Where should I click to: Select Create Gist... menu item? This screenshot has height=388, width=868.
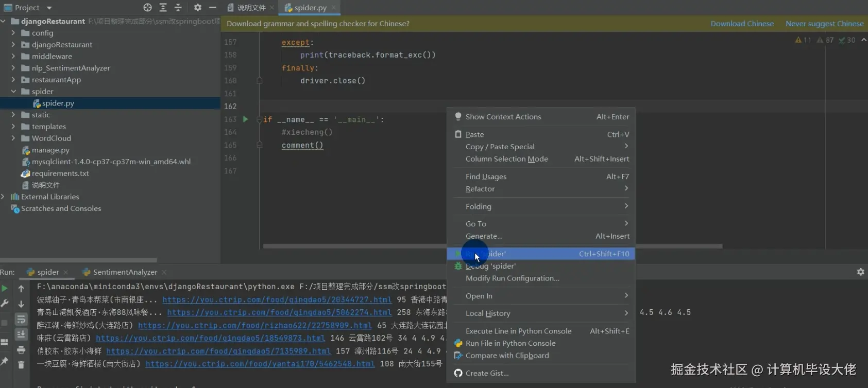[x=541, y=373]
